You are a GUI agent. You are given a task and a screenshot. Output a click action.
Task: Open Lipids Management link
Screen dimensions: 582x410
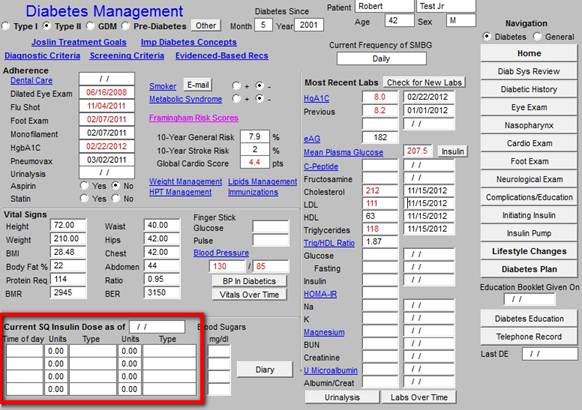tap(262, 182)
